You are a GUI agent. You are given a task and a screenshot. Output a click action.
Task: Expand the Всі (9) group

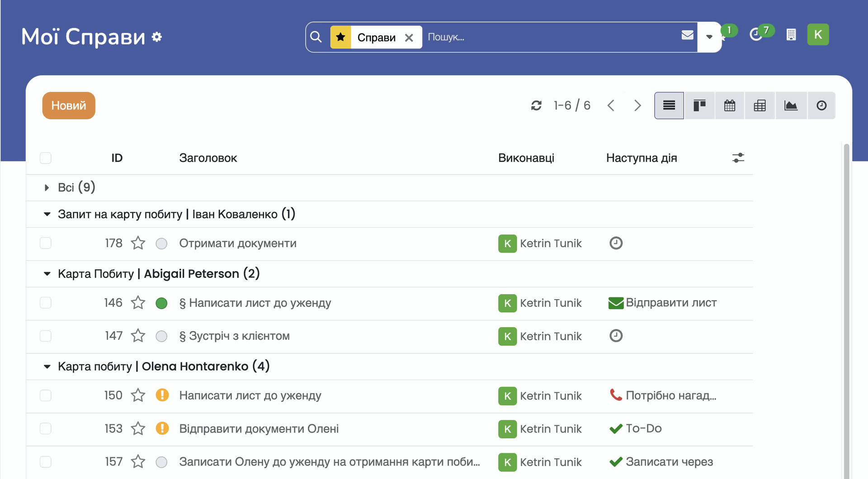tap(47, 188)
